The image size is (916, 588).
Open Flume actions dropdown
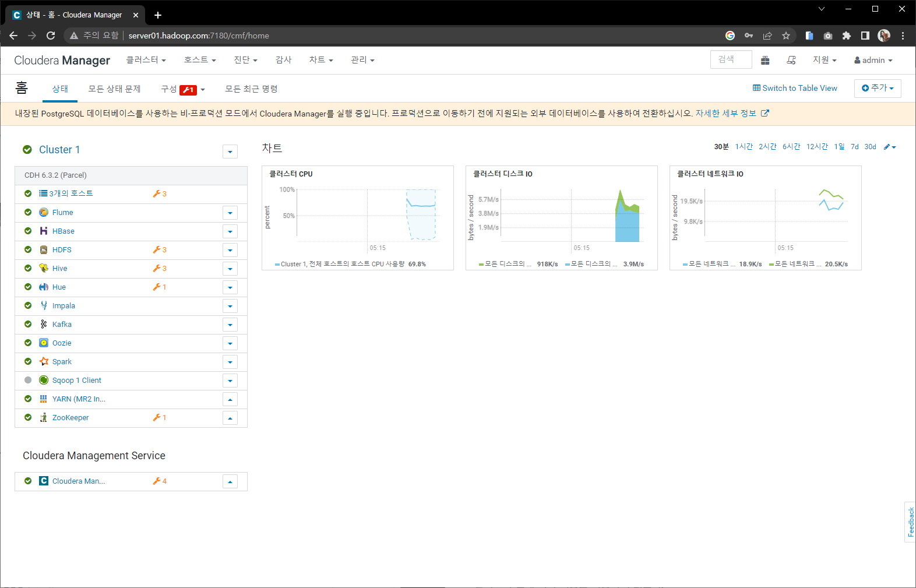(x=230, y=213)
